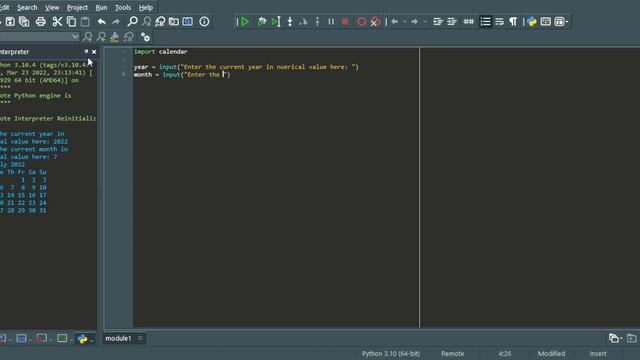This screenshot has height=360, width=640.
Task: Open the Run menu
Action: tap(101, 7)
